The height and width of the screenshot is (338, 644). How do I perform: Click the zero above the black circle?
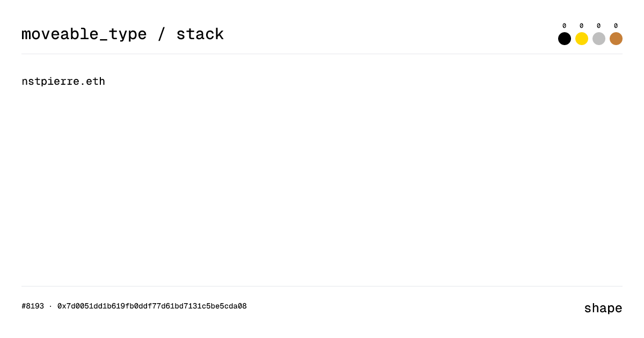pyautogui.click(x=564, y=25)
